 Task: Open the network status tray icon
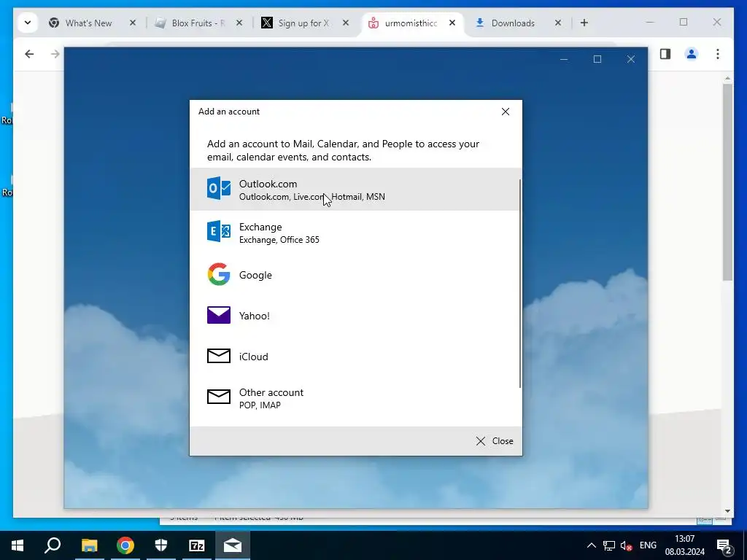tap(609, 545)
